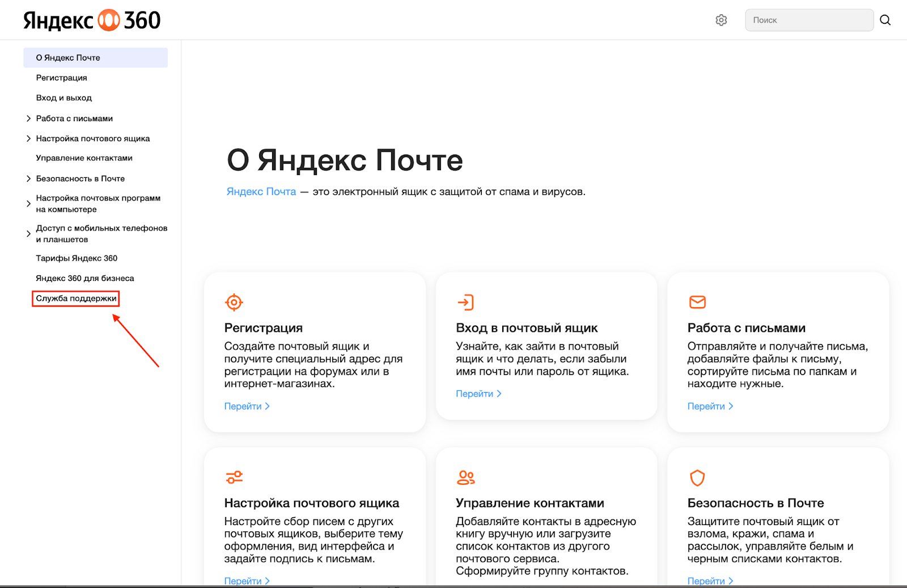Click the Вход в почтовый ящик login icon
The height and width of the screenshot is (588, 907).
coord(465,302)
